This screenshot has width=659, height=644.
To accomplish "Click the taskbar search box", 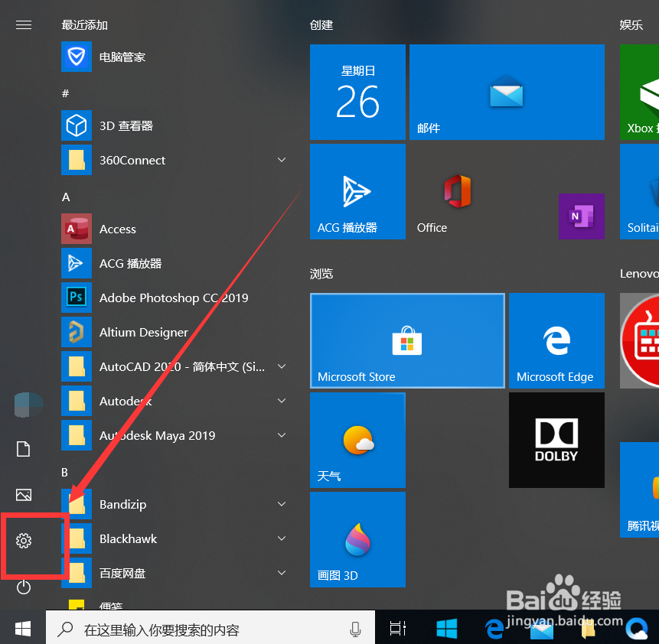I will point(210,629).
